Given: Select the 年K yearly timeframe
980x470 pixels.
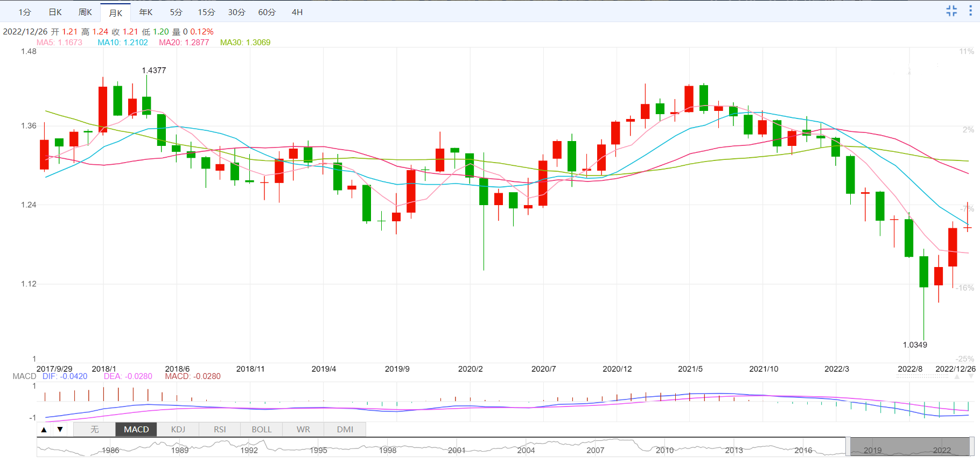Looking at the screenshot, I should [145, 12].
